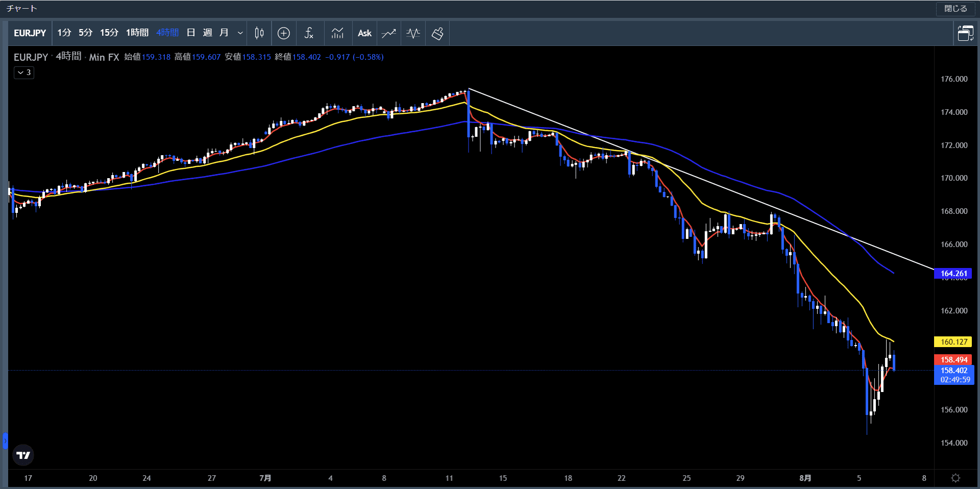
Task: Switch to the 15分 timeframe
Action: tap(109, 33)
